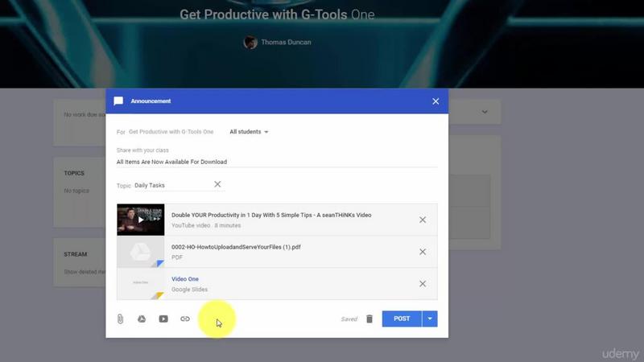Click the Double YOUR Productivity video title
The image size is (644, 362).
point(271,215)
